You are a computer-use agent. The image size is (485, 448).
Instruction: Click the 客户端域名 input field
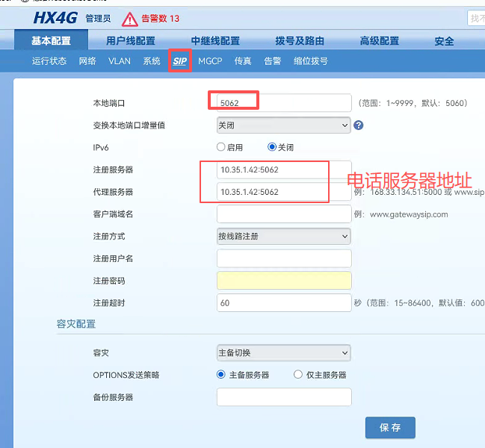click(284, 214)
